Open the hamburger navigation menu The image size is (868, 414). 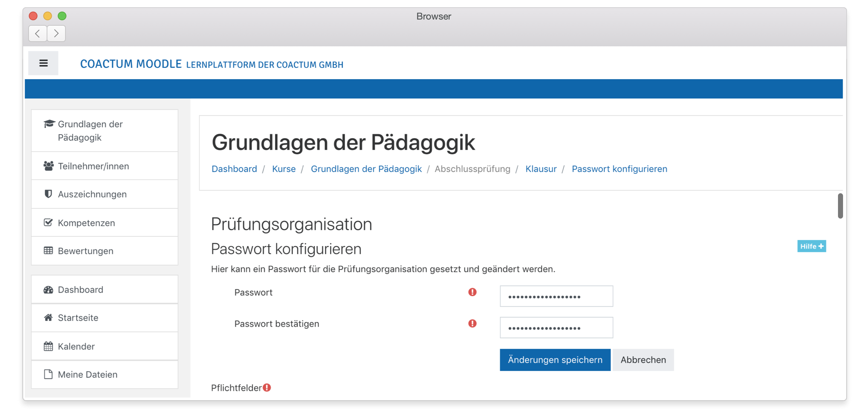click(43, 63)
